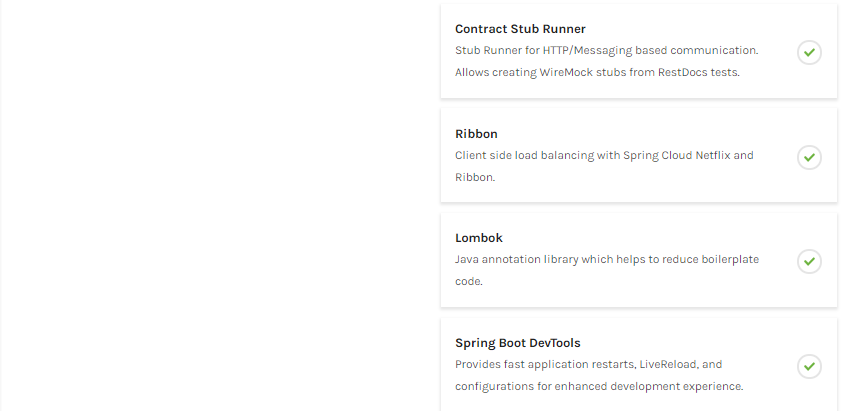
Task: Click the Lombok heading text
Action: tap(478, 238)
